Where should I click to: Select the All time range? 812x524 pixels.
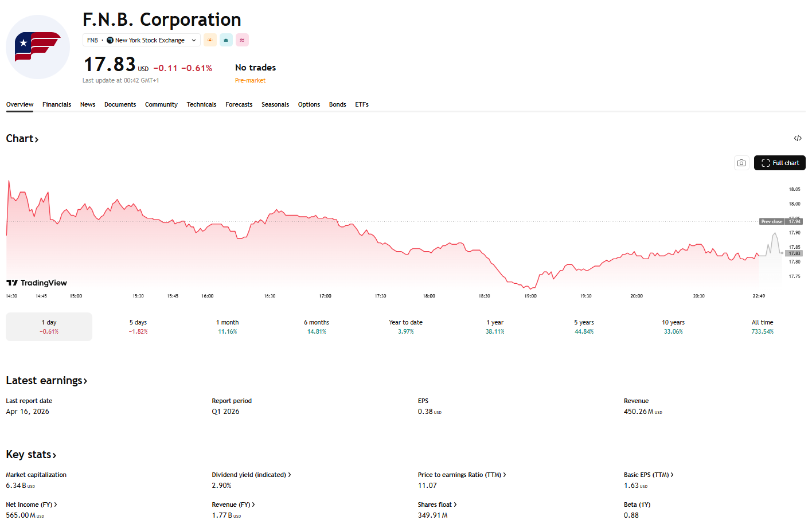(x=763, y=327)
